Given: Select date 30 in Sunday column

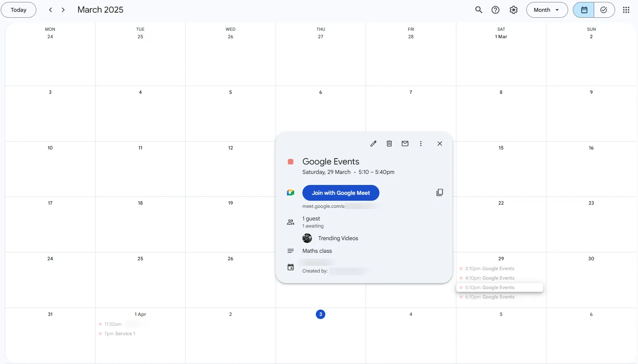Looking at the screenshot, I should click(x=591, y=259).
